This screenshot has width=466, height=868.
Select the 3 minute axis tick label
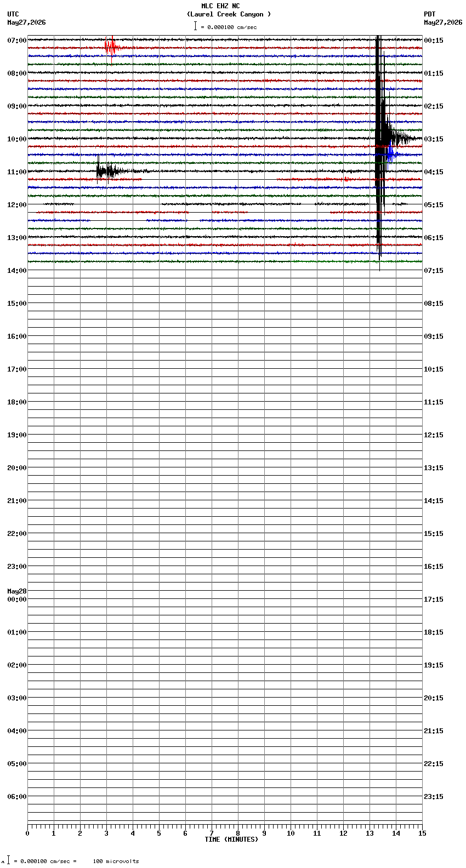[106, 833]
